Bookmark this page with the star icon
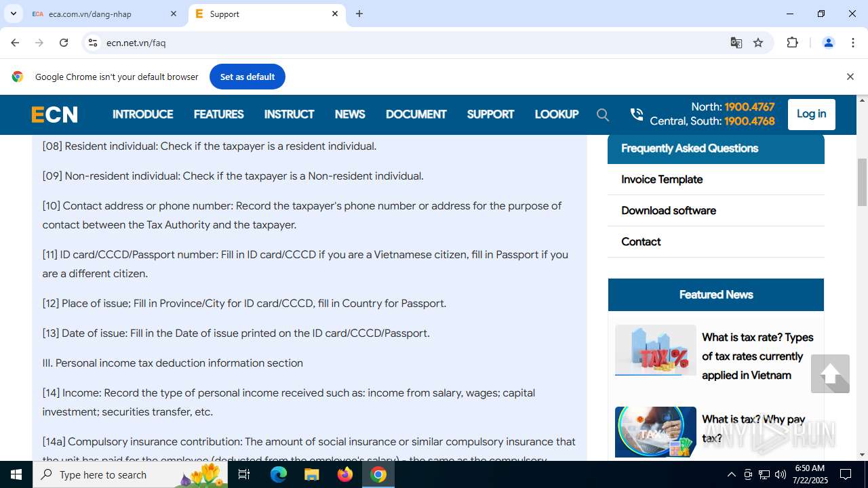 tap(758, 43)
